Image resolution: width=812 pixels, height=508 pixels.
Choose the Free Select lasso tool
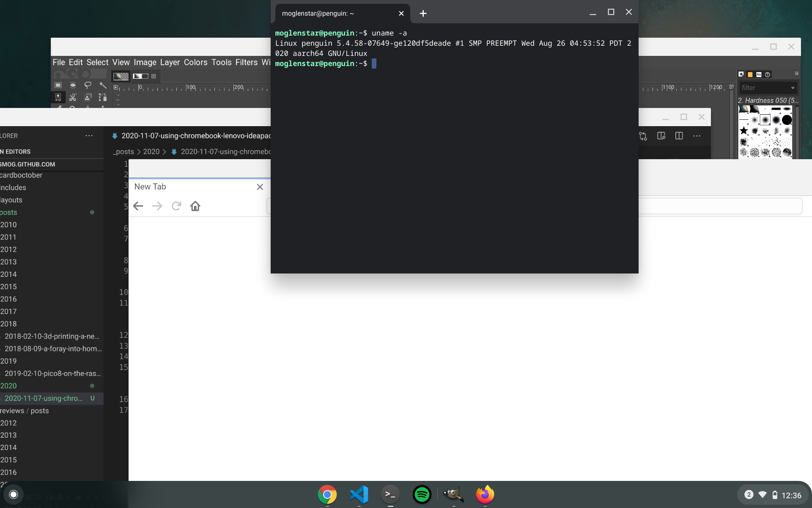tap(88, 85)
